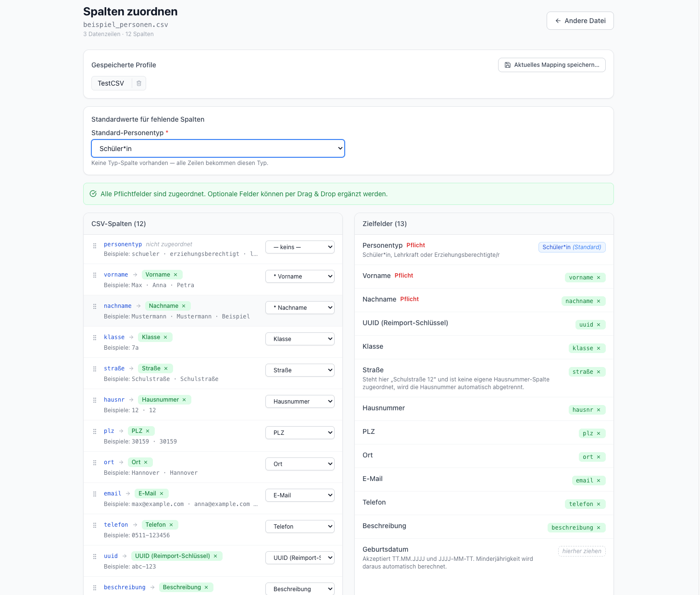Screen dimensions: 700x595
Task: Remove the Straße chip in CSV-Spalten via its x
Action: pyautogui.click(x=166, y=368)
